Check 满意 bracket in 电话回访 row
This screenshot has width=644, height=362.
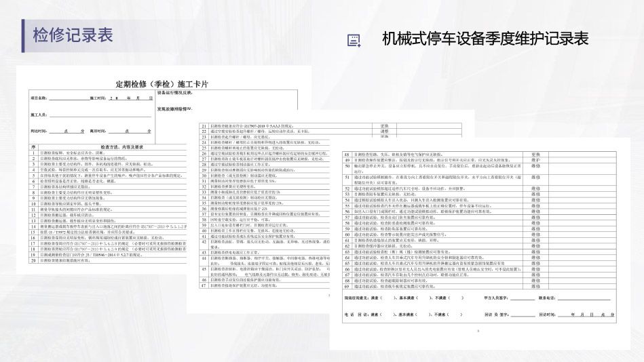pyautogui.click(x=387, y=315)
